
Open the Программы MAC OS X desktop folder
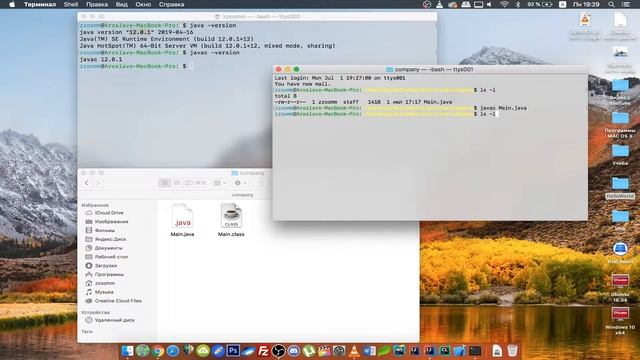(620, 124)
